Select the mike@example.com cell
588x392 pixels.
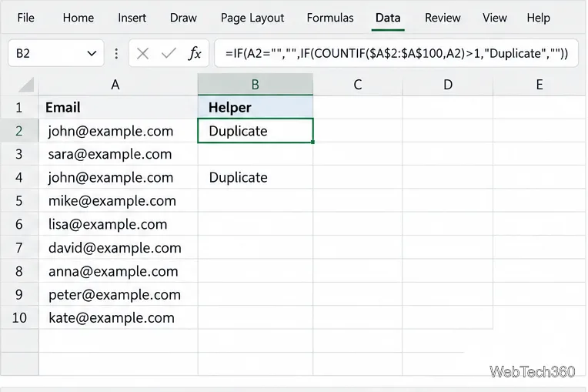point(118,201)
